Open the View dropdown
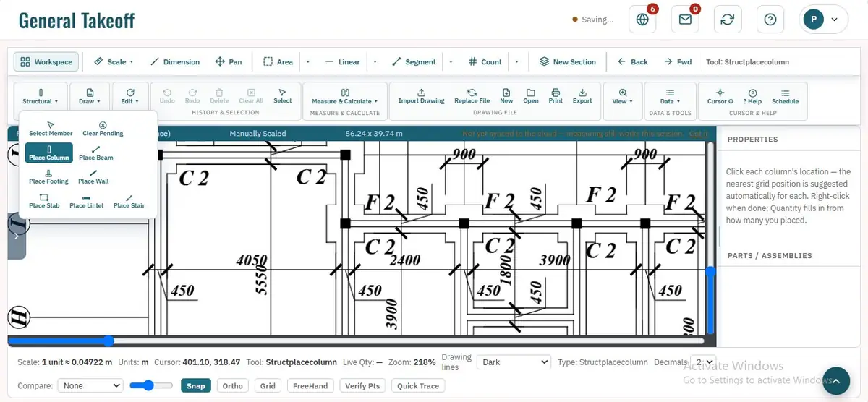 click(622, 96)
